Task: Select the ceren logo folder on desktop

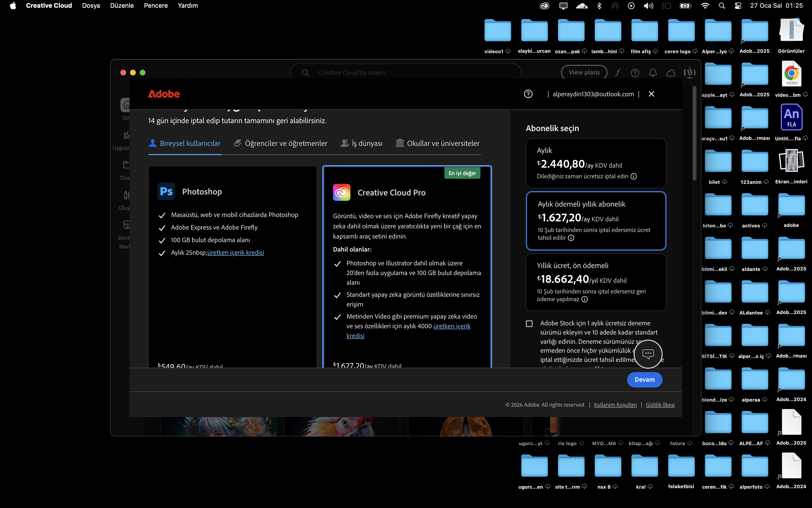Action: tap(681, 30)
